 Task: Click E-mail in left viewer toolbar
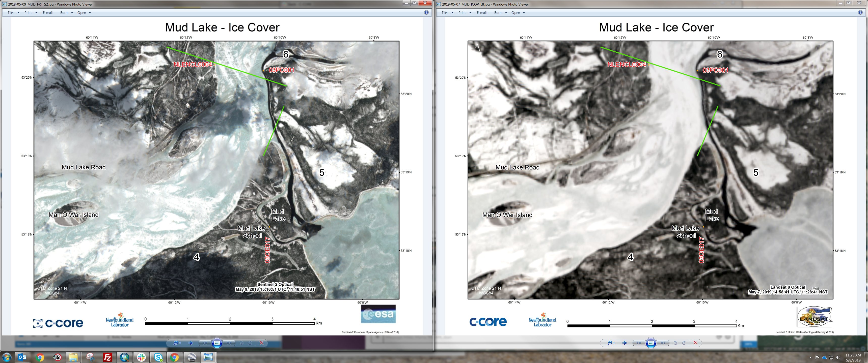(47, 13)
